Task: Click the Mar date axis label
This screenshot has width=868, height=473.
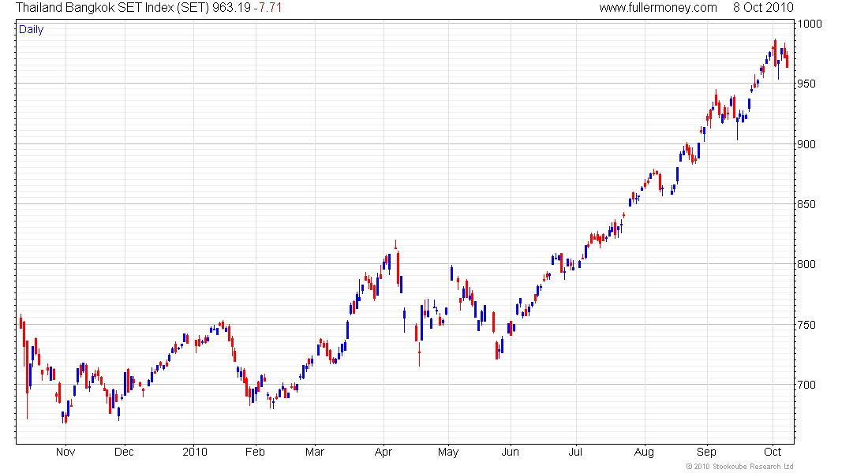Action: pyautogui.click(x=314, y=452)
